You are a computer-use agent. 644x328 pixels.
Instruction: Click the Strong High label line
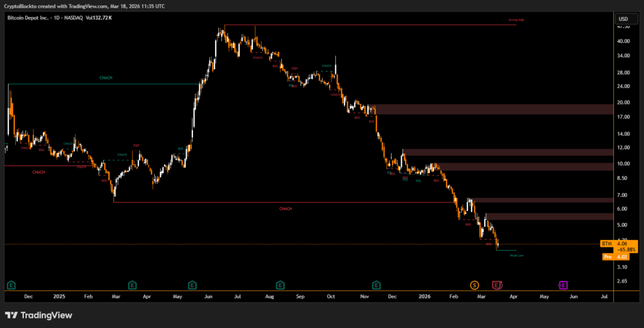pyautogui.click(x=516, y=20)
